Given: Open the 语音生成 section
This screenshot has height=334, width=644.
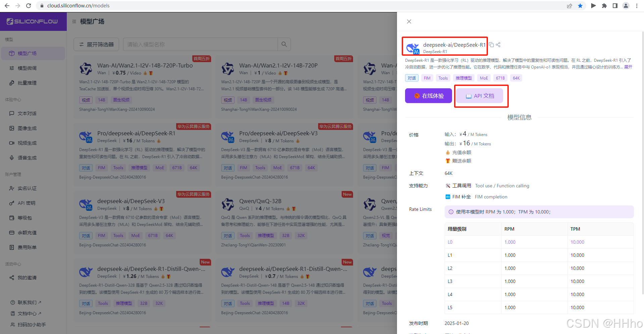Looking at the screenshot, I should coord(26,158).
